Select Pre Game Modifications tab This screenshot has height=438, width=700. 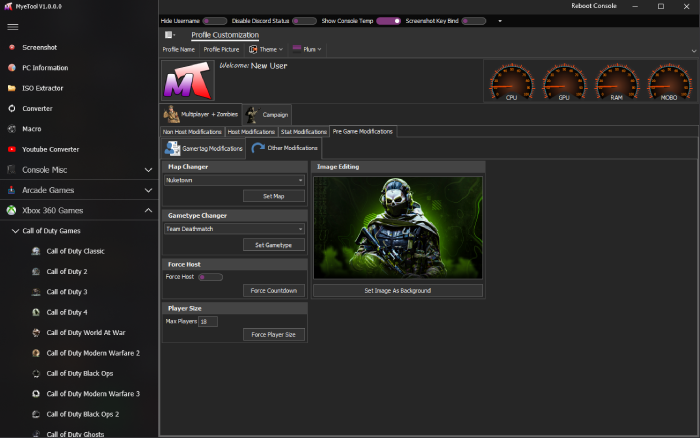(x=362, y=131)
